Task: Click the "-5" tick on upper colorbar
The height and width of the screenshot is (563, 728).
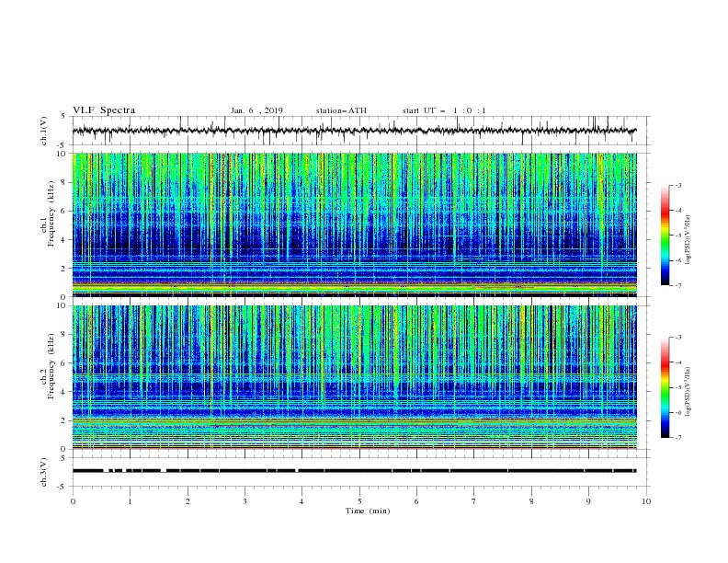Action: [677, 236]
